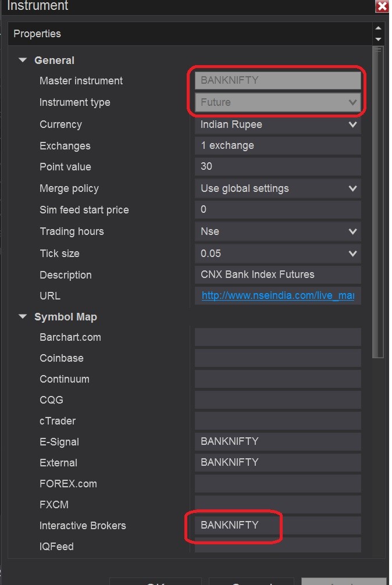Click the Interactive Brokers symbol field
Screen dimensions: 392x585
(x=277, y=525)
